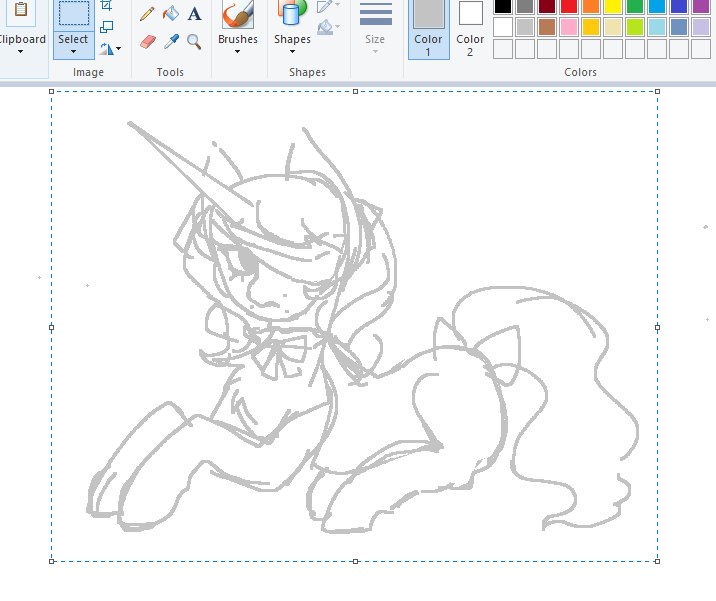
Task: Pick the brown color swatch
Action: (x=547, y=27)
